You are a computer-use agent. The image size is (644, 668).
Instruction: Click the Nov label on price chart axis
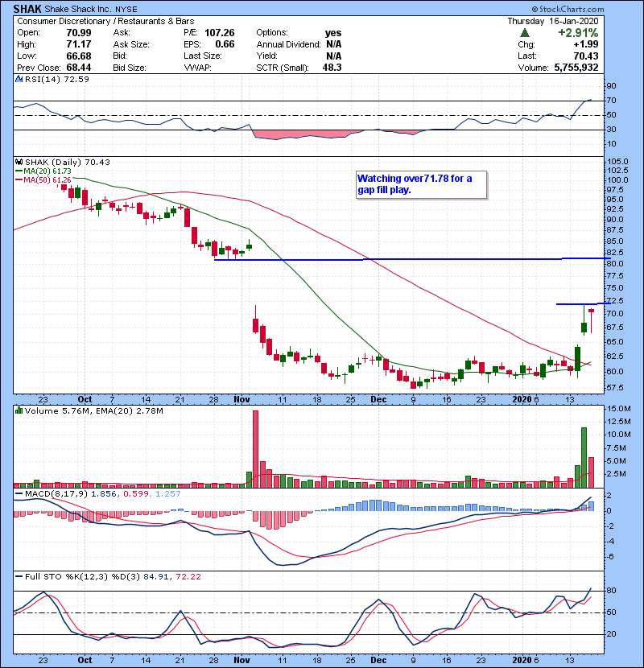coord(242,399)
